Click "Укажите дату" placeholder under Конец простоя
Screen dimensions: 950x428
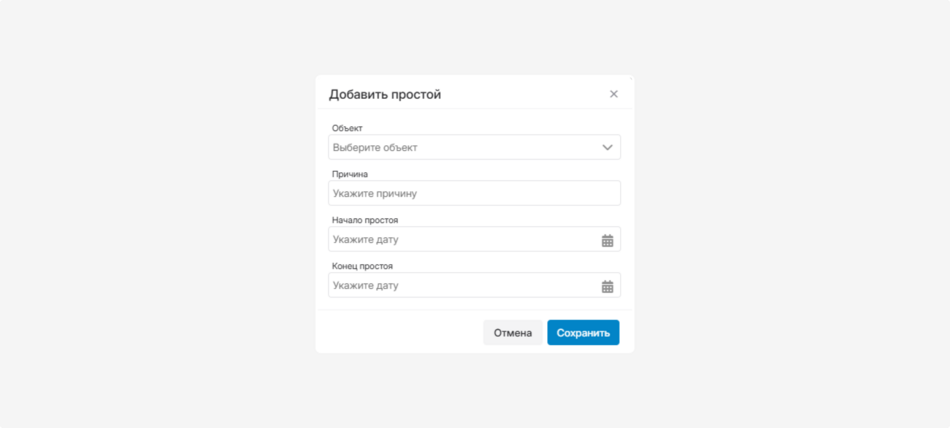coord(366,286)
